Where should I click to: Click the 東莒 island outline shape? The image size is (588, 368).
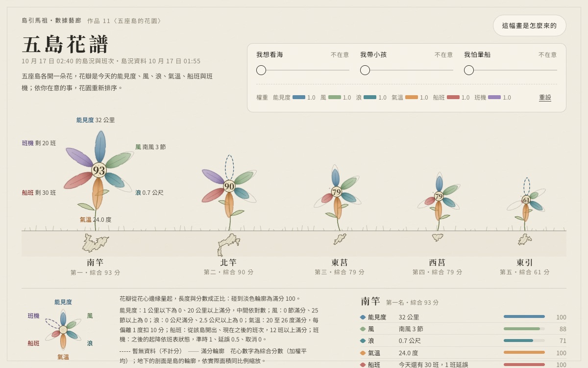[340, 239]
